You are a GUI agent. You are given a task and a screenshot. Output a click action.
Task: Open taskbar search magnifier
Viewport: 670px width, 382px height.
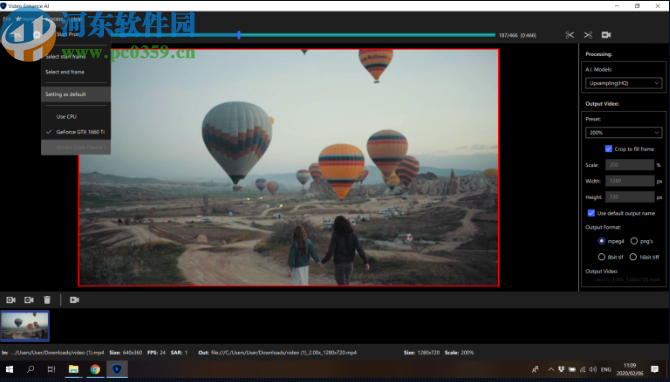click(x=30, y=369)
